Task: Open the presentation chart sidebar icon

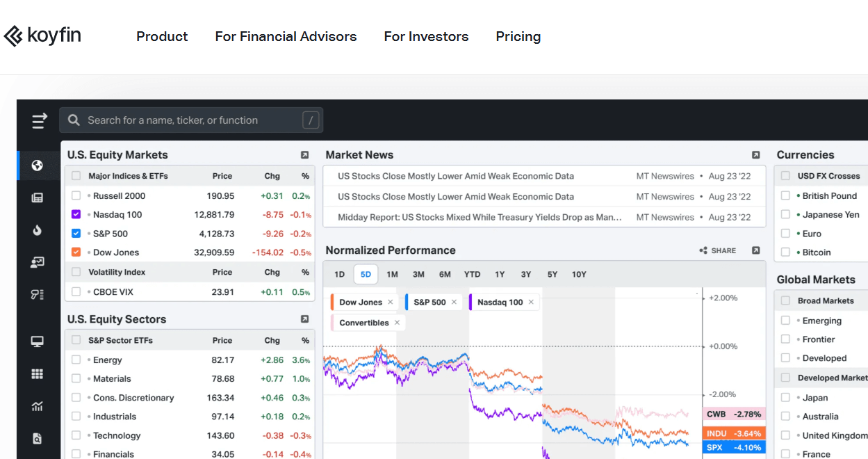Action: (38, 262)
